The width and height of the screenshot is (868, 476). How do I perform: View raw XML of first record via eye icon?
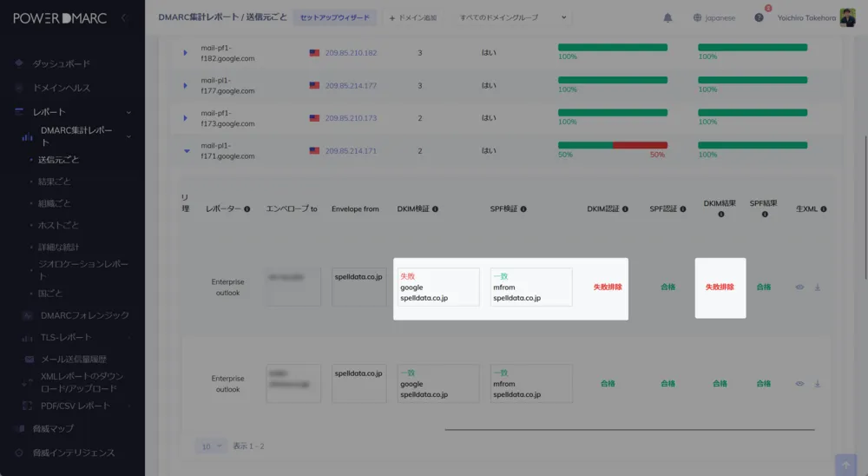799,287
